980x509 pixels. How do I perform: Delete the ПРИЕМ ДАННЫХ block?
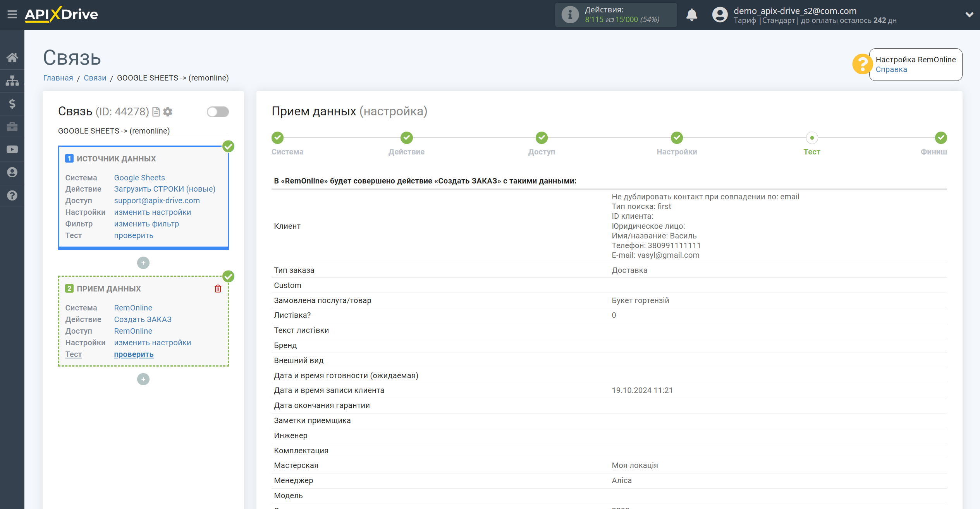click(x=218, y=289)
